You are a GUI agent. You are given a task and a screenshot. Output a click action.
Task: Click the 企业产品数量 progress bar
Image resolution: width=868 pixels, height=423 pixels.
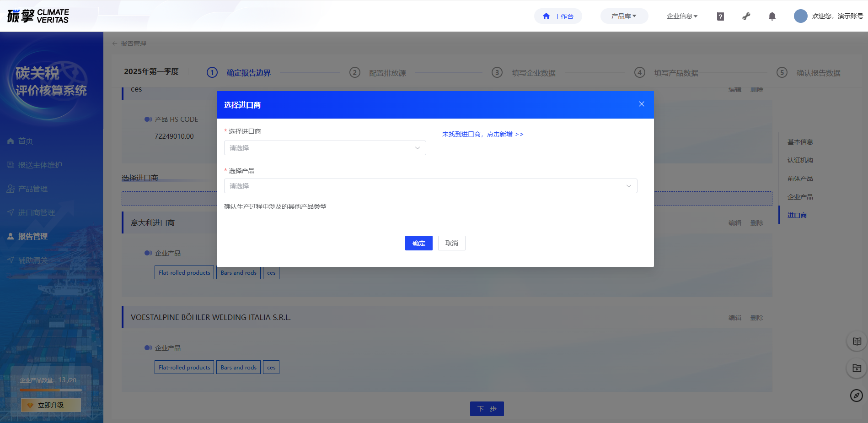pos(51,390)
